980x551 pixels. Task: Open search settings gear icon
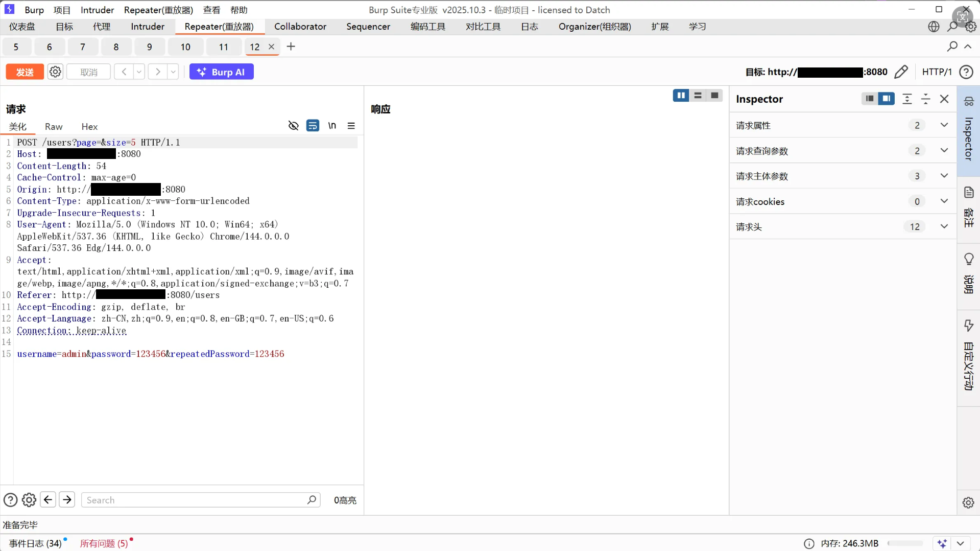point(29,500)
